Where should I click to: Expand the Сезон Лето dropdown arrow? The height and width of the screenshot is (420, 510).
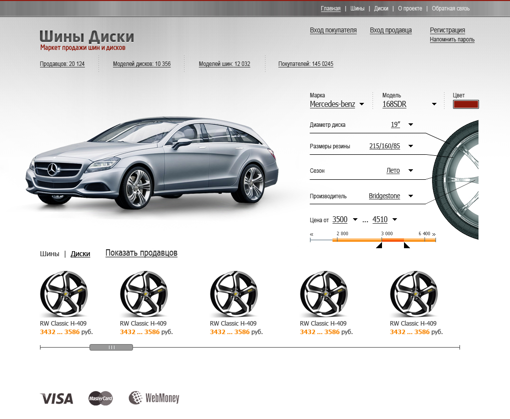coord(410,170)
